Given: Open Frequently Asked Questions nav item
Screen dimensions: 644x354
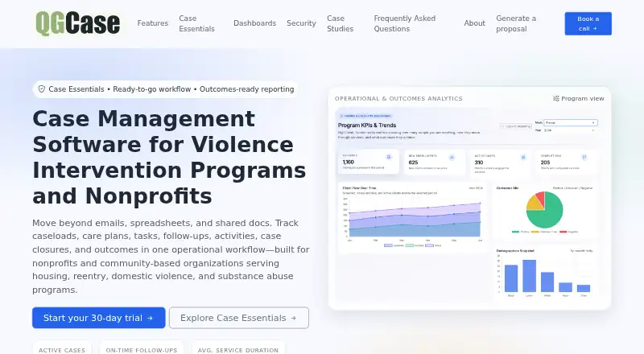Looking at the screenshot, I should tap(405, 23).
